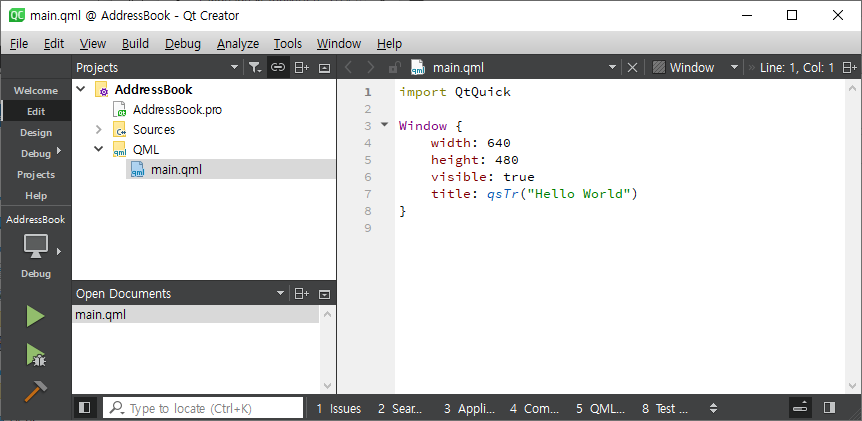Click the width: 640 line
Viewport: 862px width, 421px height.
[471, 143]
